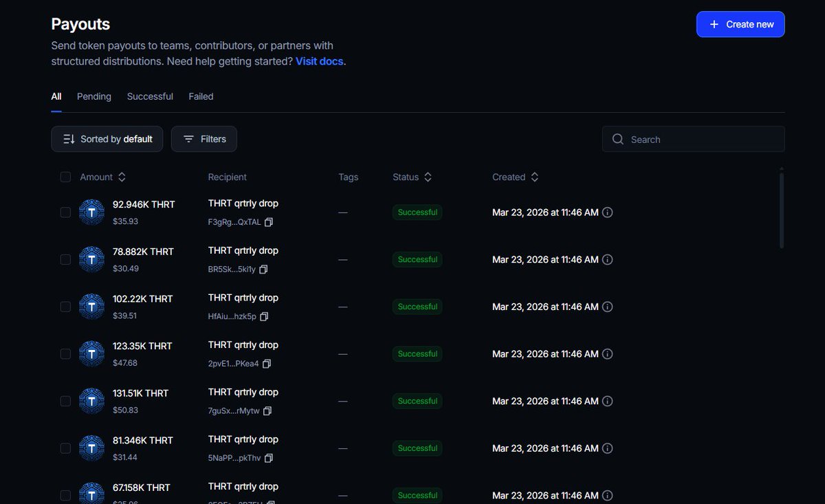This screenshot has width=825, height=504.
Task: Click THRT qrtrly drop label above F3gRg...QxTAL
Action: point(243,204)
